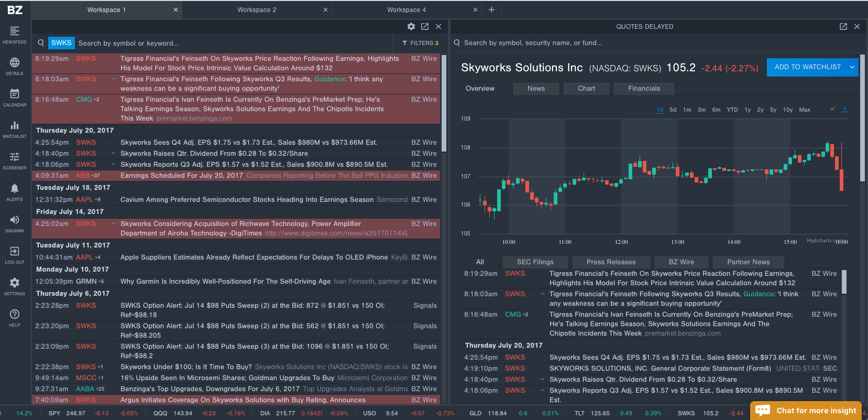
Task: Click the newsfeed vertical scrollbar
Action: click(x=444, y=102)
